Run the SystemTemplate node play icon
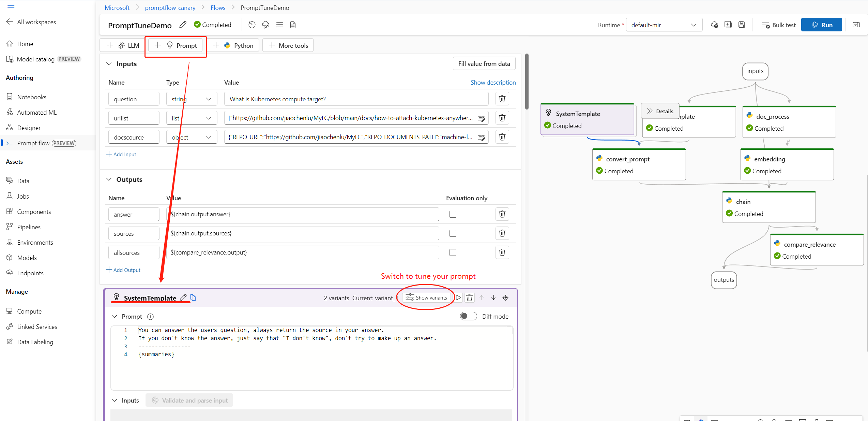This screenshot has height=421, width=868. tap(458, 297)
